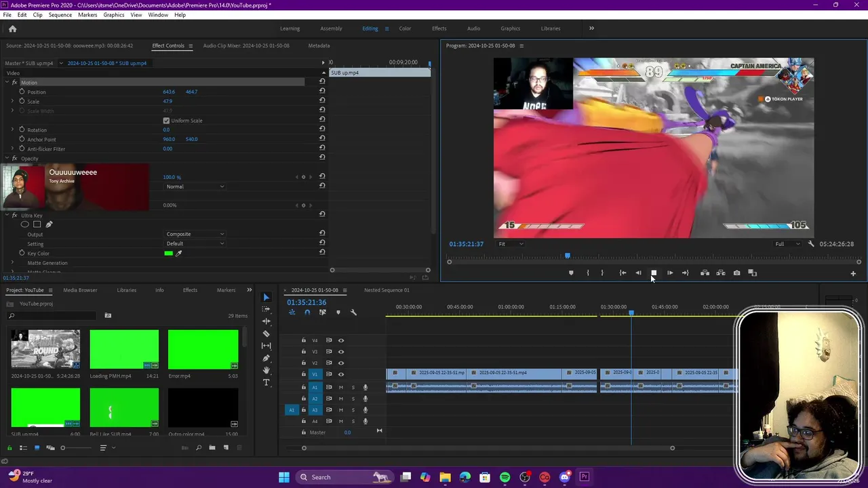Image resolution: width=868 pixels, height=488 pixels.
Task: Click the Windows Start button
Action: pos(284,477)
